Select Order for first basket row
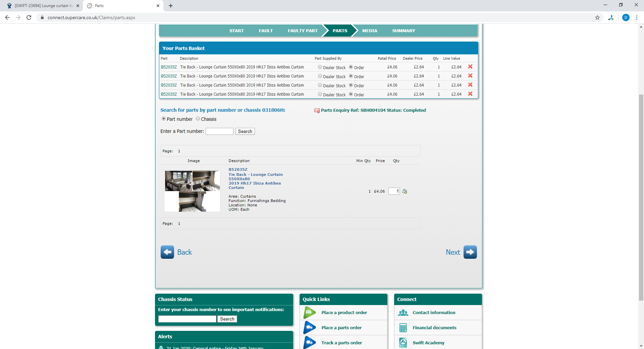This screenshot has width=644, height=349. (x=351, y=67)
